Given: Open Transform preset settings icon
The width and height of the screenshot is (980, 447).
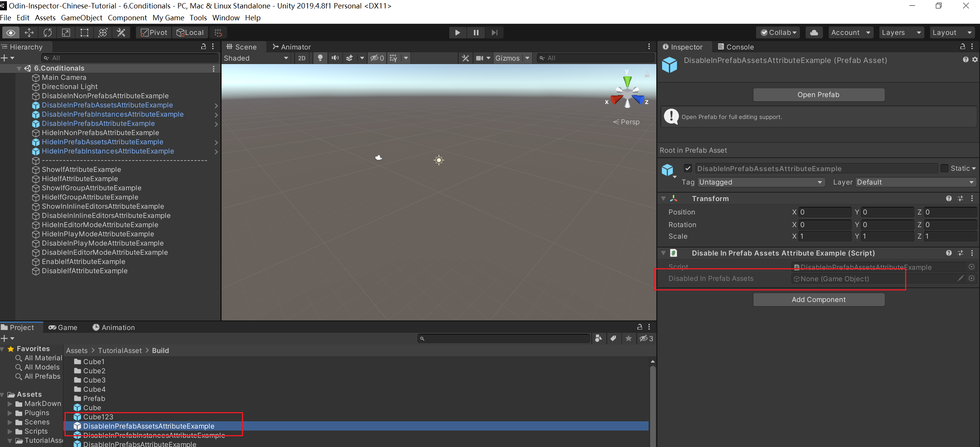Looking at the screenshot, I should [x=960, y=198].
